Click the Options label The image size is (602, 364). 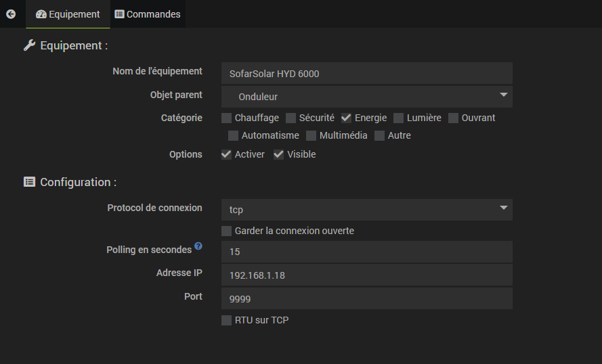186,154
